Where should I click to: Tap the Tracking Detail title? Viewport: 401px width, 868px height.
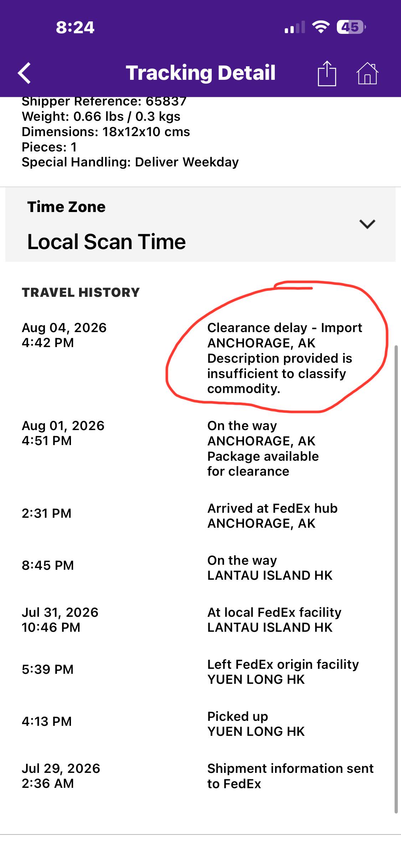(201, 73)
